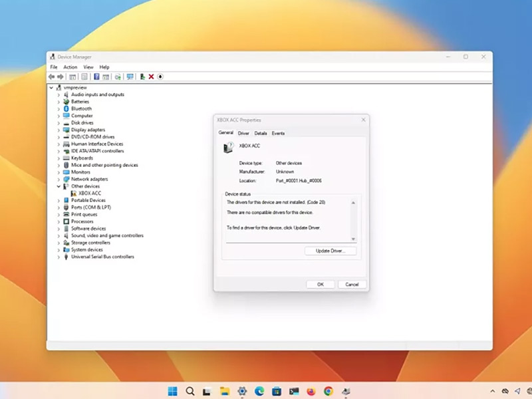Expand Audio inputs and outputs node
532x399 pixels.
click(x=59, y=94)
